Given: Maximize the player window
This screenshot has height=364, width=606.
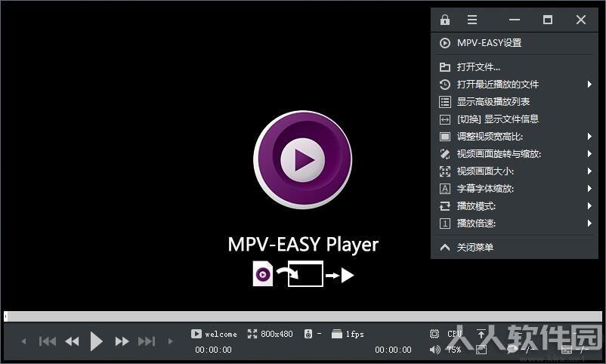Looking at the screenshot, I should tap(547, 20).
